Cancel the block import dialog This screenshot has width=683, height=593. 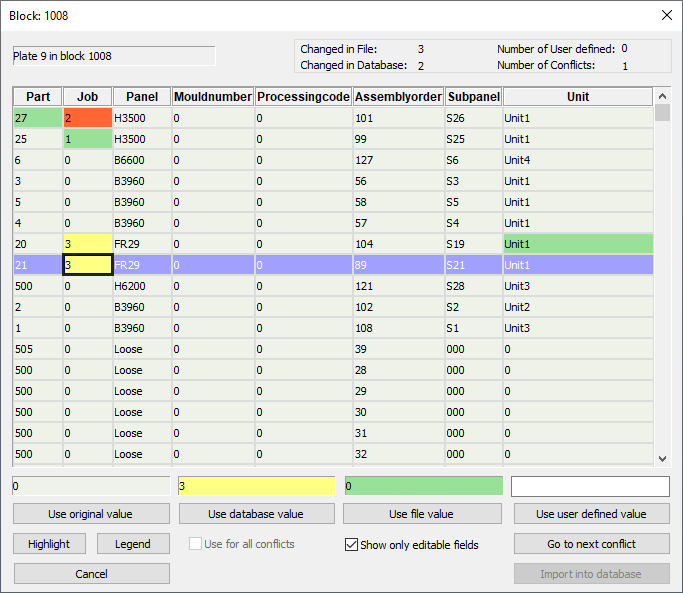(x=91, y=574)
